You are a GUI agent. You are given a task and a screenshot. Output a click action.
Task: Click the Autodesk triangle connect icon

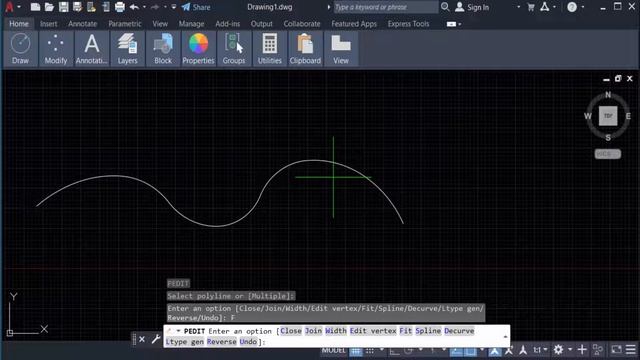coord(544,7)
